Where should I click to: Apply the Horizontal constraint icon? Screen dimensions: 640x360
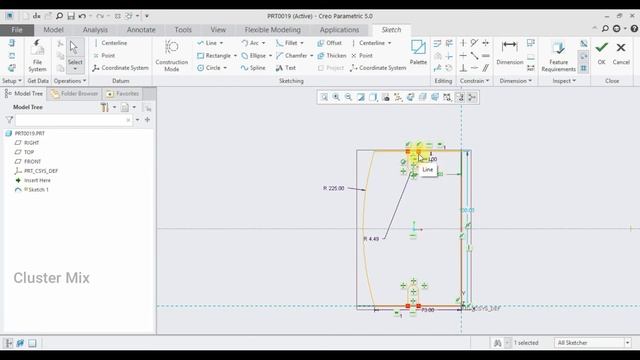(463, 56)
